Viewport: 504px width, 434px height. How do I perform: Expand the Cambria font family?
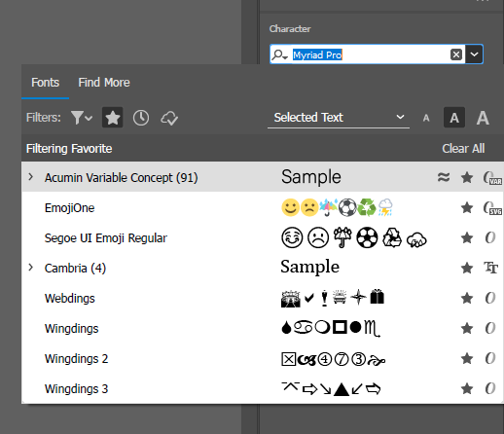[x=31, y=268]
